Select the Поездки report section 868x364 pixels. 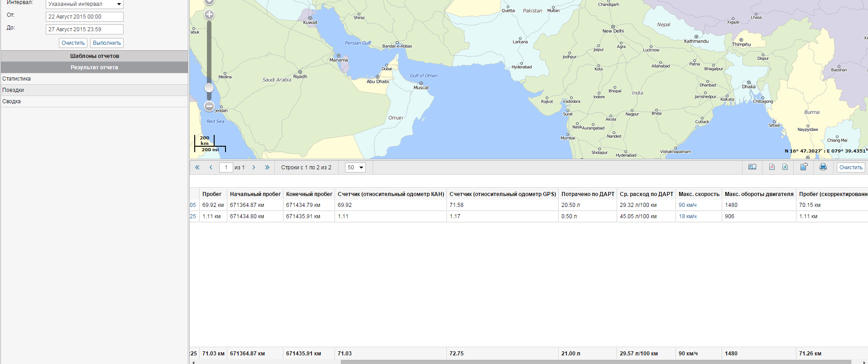click(x=13, y=90)
